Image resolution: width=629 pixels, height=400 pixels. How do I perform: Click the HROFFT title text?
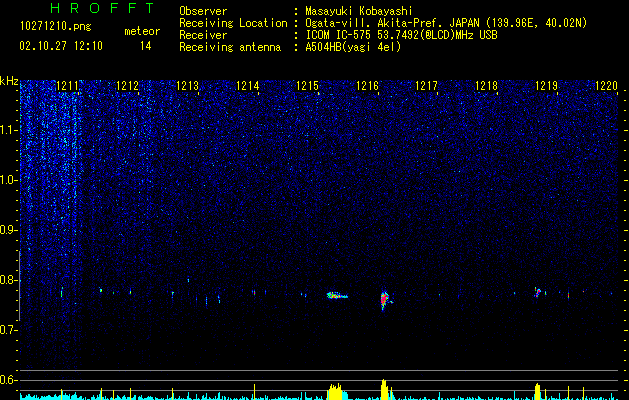(x=103, y=8)
